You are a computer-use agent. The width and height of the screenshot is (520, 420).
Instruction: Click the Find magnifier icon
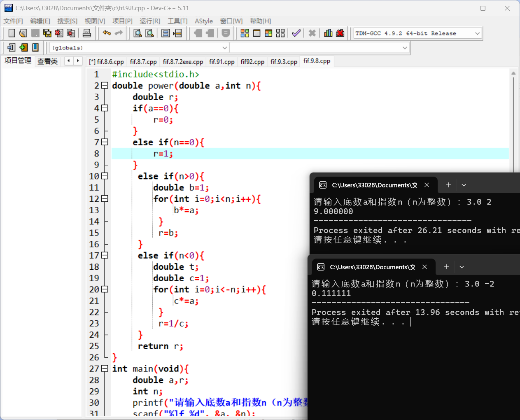138,33
